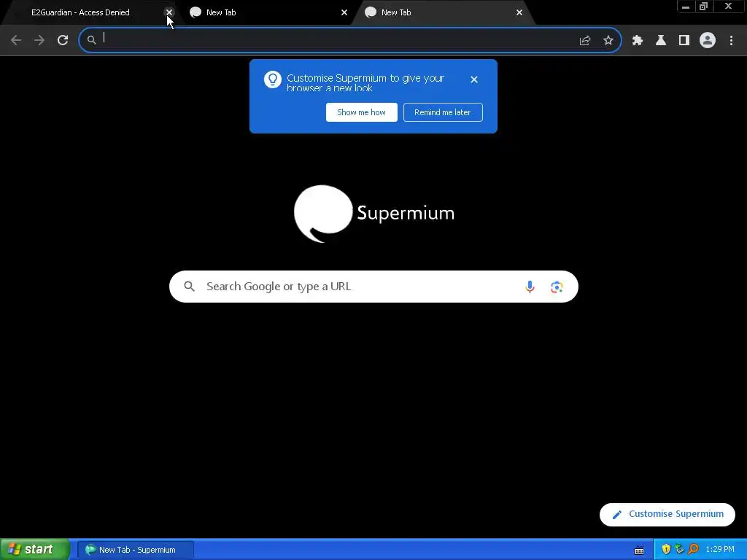This screenshot has width=747, height=560.
Task: Close the E2Guardian - Access Denied tab
Action: [x=169, y=12]
